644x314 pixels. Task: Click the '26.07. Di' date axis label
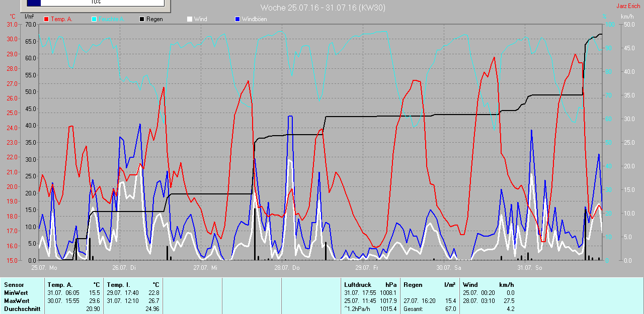click(125, 268)
